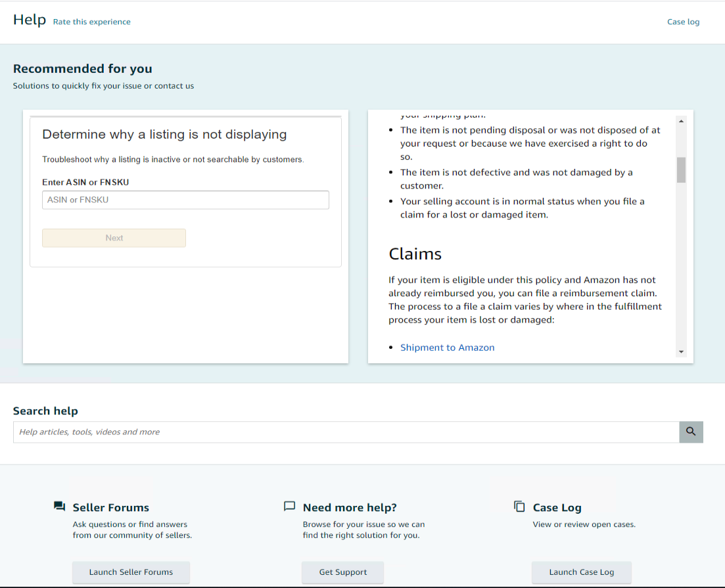Open the Shipment to Amazon link

coord(447,348)
